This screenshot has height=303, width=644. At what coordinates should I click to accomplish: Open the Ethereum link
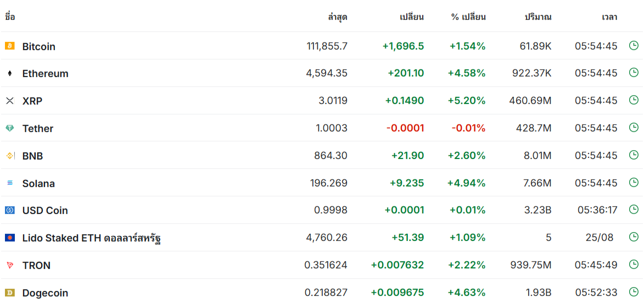pos(45,74)
